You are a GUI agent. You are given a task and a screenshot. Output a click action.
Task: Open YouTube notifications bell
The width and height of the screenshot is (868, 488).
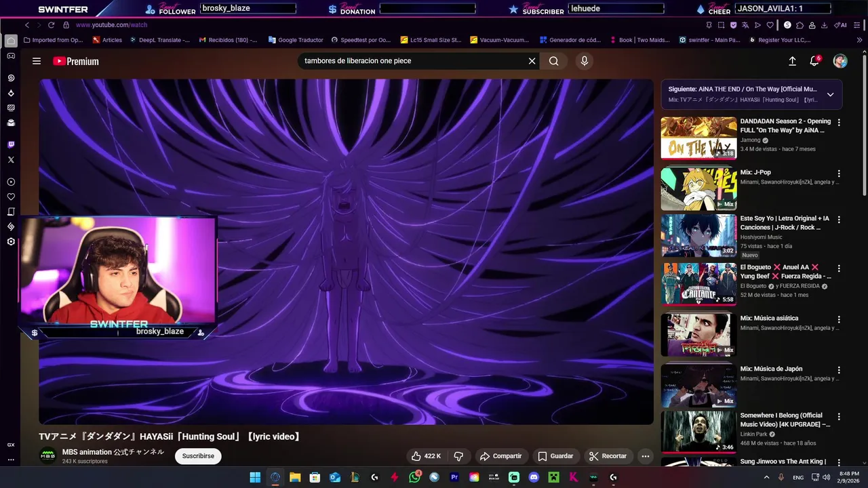(x=815, y=61)
